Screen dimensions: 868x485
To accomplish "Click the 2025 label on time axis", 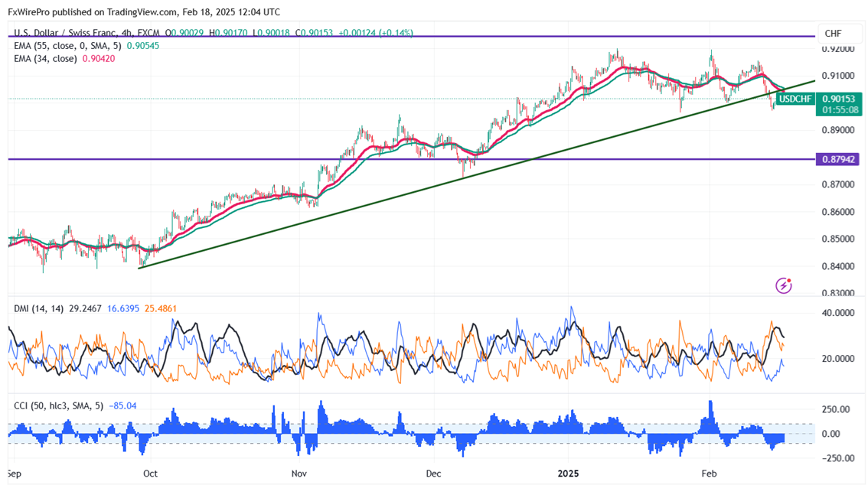I will [x=568, y=474].
